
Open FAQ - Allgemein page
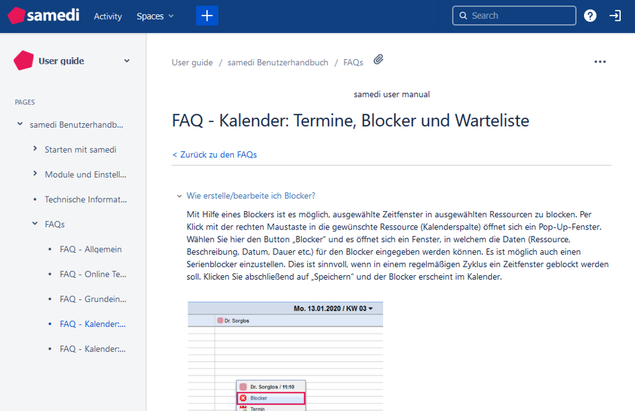click(x=91, y=249)
